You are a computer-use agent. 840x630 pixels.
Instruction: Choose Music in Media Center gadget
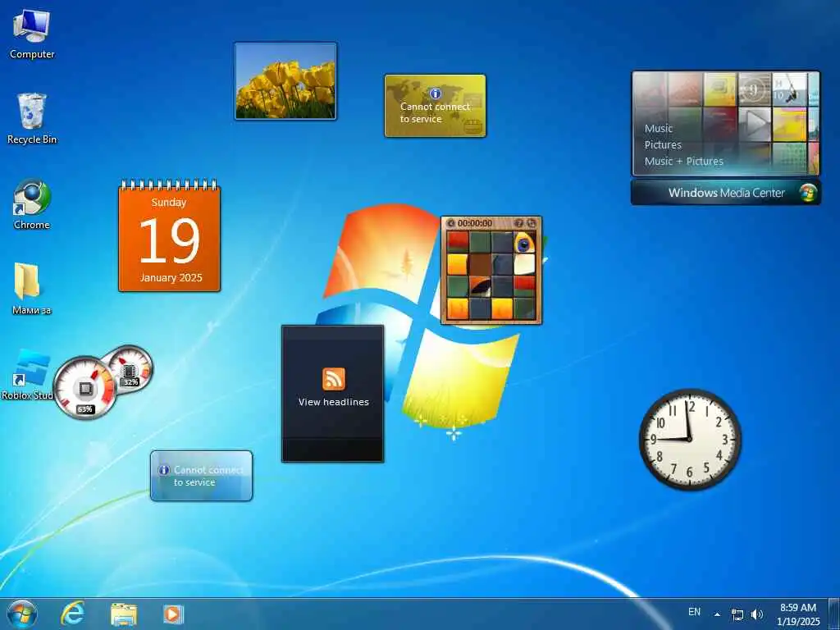(x=659, y=129)
